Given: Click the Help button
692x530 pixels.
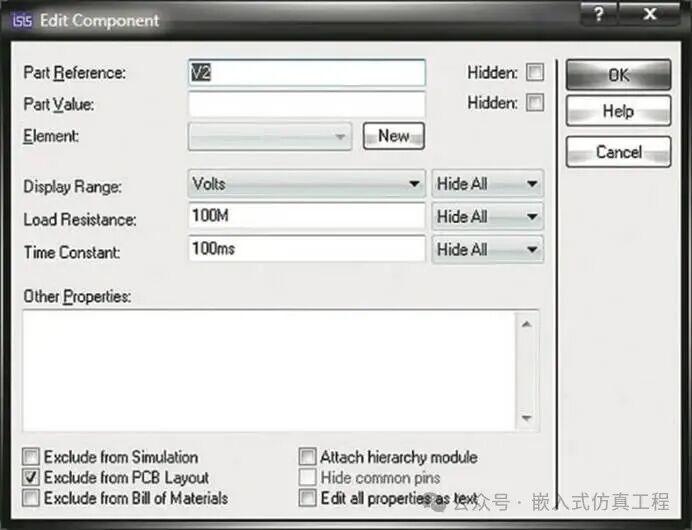Looking at the screenshot, I should [x=618, y=111].
